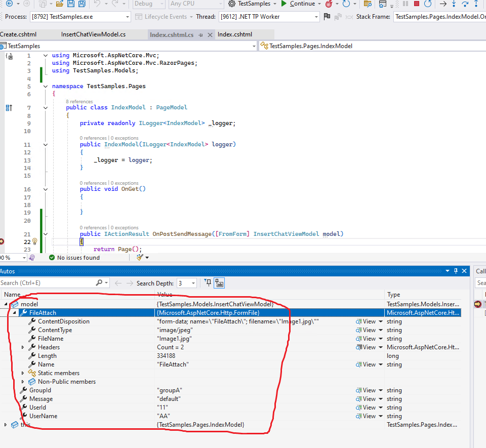The image size is (486, 448).
Task: Click the Save All icon
Action: point(82,4)
